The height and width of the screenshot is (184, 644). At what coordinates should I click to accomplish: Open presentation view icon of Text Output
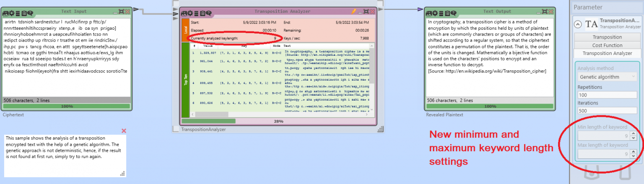(x=429, y=13)
